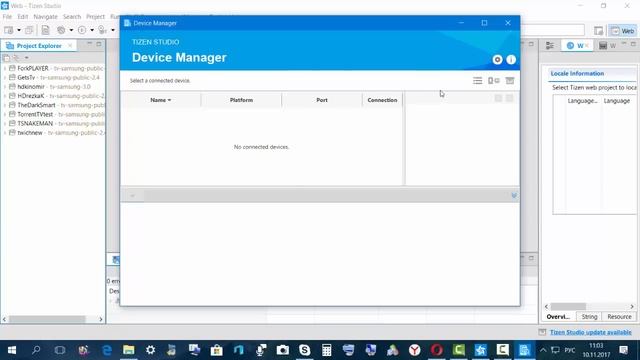Click the Build toolbar icon
640x360 pixels.
(x=61, y=30)
